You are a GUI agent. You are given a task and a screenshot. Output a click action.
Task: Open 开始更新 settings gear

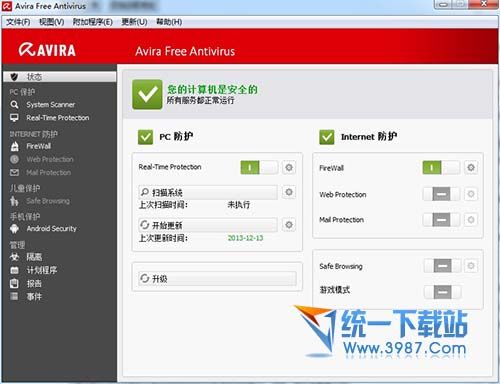point(289,225)
